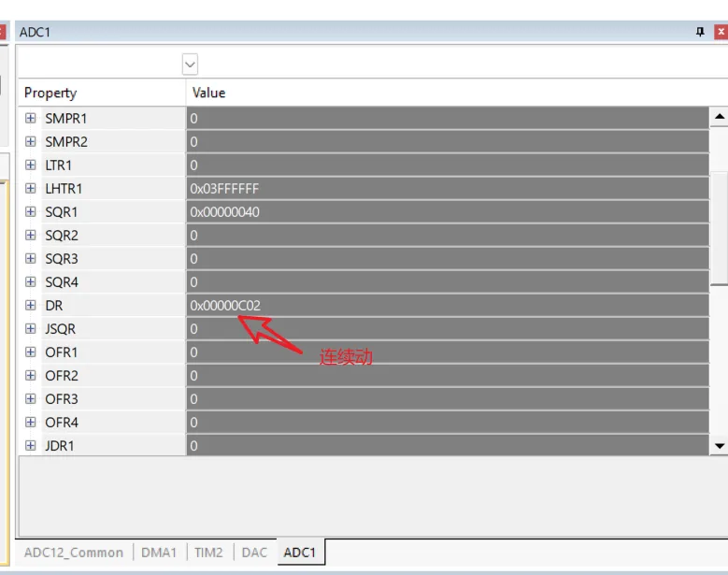
Task: Select the SQR1 property name
Action: click(x=62, y=212)
